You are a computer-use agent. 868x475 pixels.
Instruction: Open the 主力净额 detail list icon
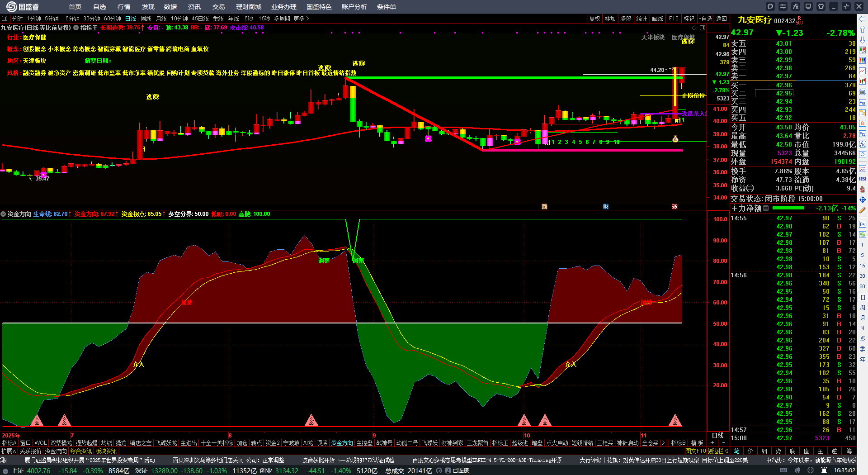pyautogui.click(x=766, y=209)
